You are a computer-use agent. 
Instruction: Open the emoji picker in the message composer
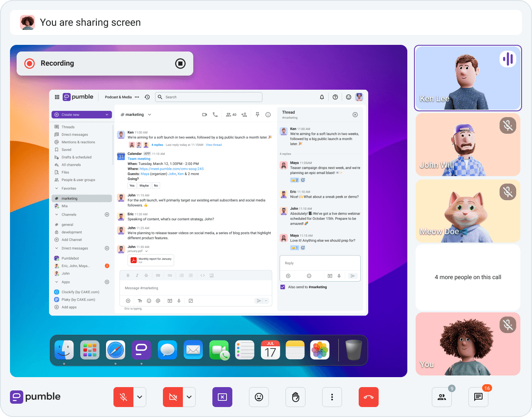click(x=148, y=300)
